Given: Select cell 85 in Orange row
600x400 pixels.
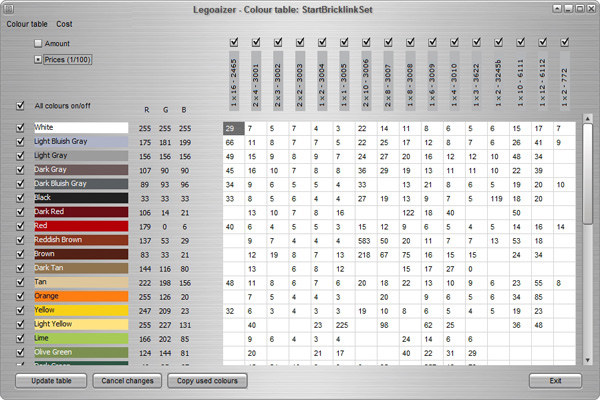Looking at the screenshot, I should point(542,297).
